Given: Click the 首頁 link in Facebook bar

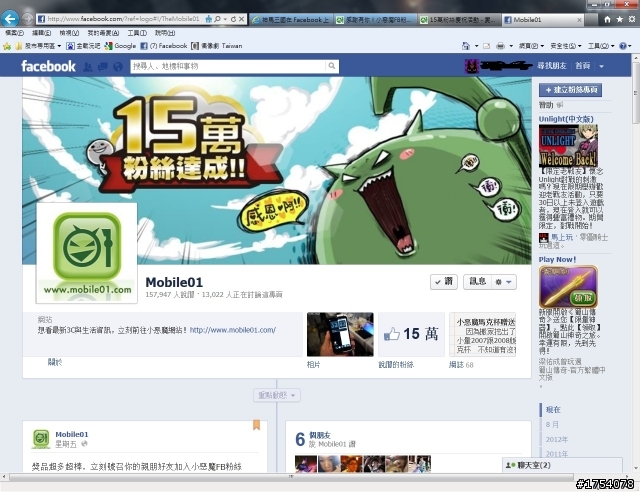Looking at the screenshot, I should [582, 66].
